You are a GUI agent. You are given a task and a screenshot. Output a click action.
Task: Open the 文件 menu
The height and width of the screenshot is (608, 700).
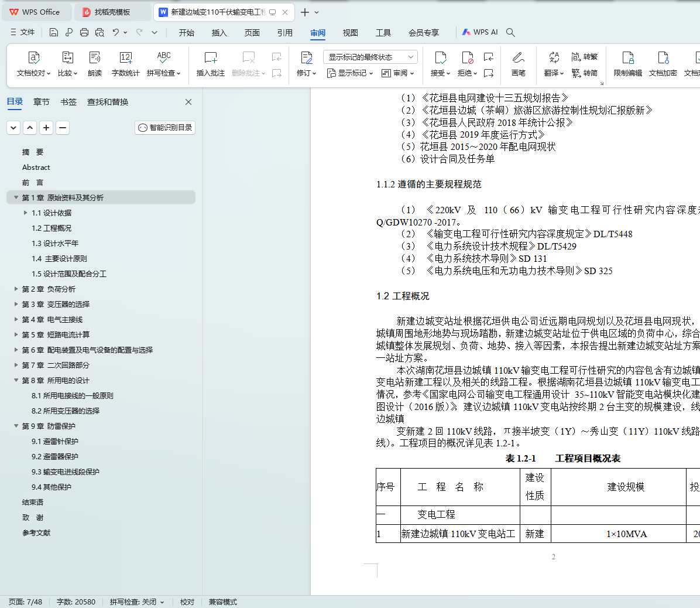coord(22,32)
